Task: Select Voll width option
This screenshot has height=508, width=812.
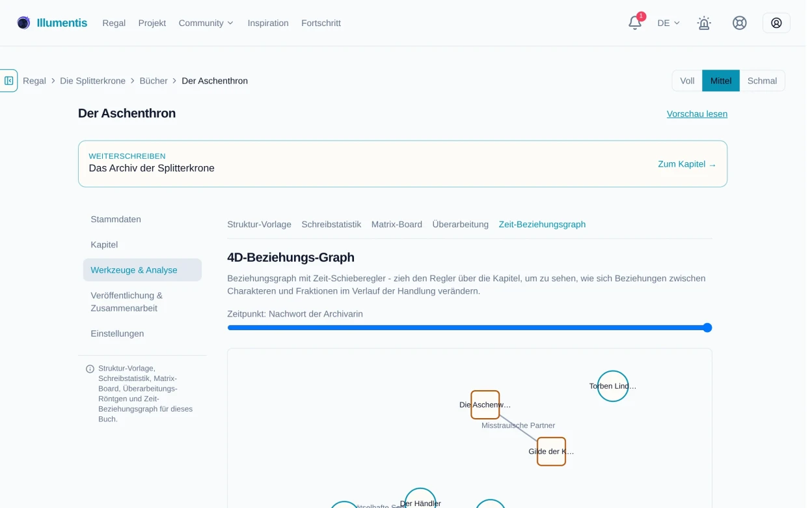Action: click(x=687, y=81)
